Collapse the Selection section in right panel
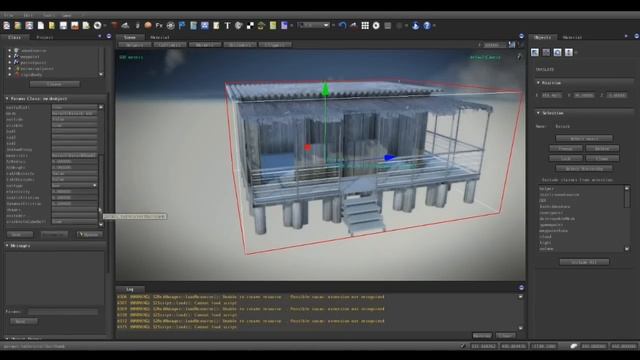The height and width of the screenshot is (360, 640). [x=538, y=113]
